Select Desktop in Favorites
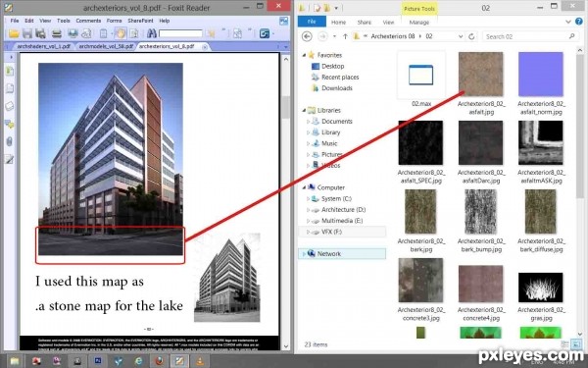This screenshot has height=368, width=588. click(332, 66)
